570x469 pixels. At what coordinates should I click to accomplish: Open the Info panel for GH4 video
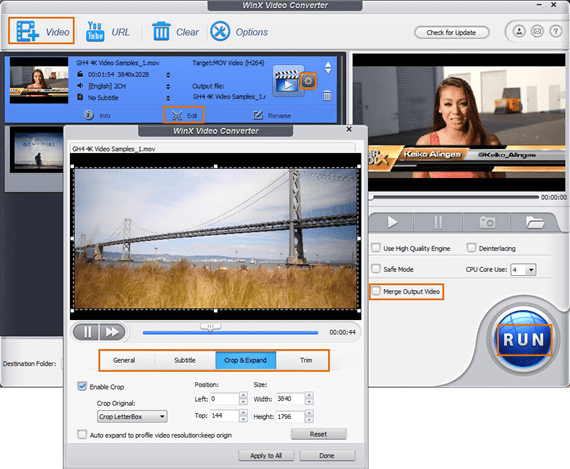[97, 115]
